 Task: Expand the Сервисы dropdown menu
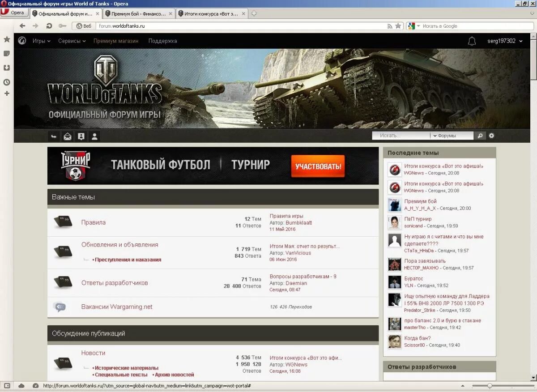point(72,41)
